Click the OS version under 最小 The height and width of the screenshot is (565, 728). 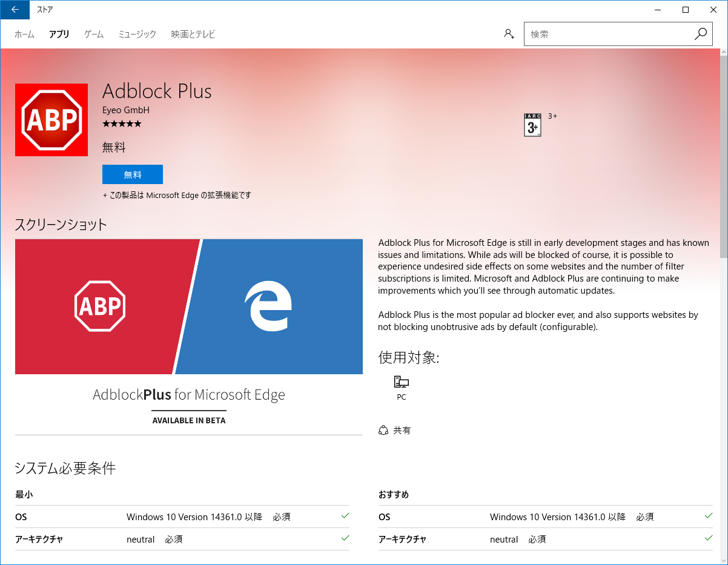tap(208, 517)
